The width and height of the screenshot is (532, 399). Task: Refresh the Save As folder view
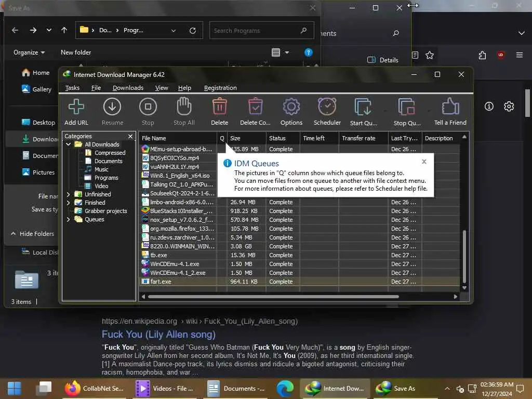(193, 31)
